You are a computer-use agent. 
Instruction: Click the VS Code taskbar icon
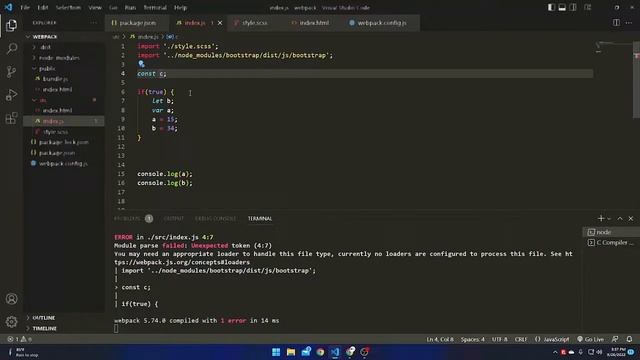point(335,352)
